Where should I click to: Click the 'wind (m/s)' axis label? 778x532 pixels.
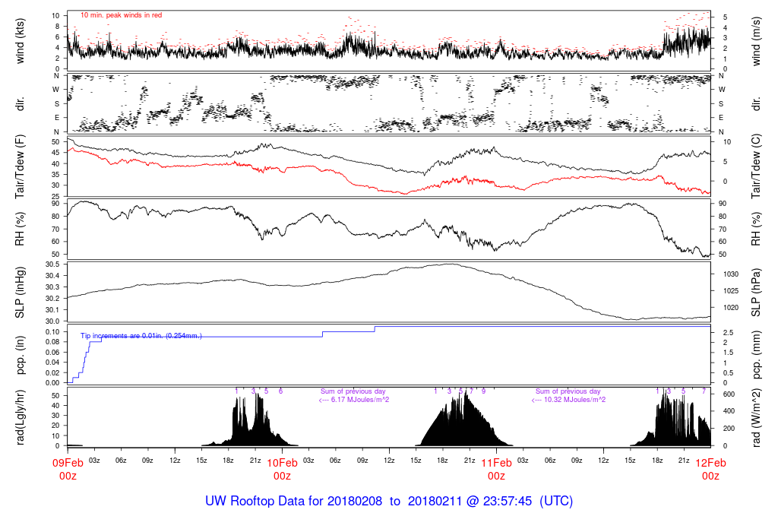coord(756,41)
